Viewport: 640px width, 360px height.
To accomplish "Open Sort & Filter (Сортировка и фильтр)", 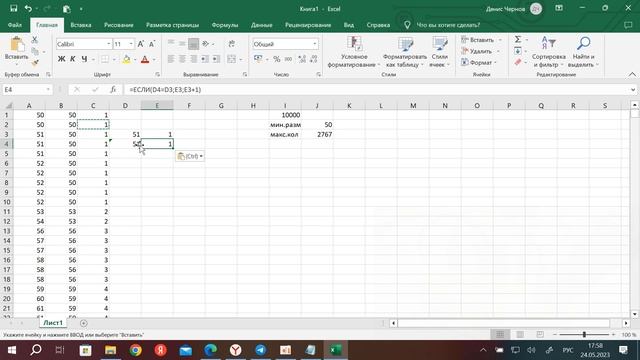I will tap(549, 52).
